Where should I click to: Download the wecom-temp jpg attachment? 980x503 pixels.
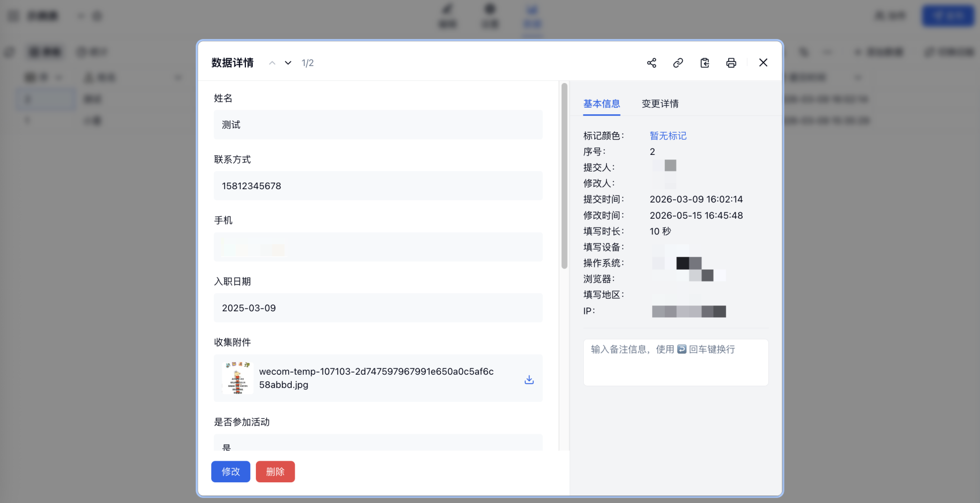tap(529, 379)
